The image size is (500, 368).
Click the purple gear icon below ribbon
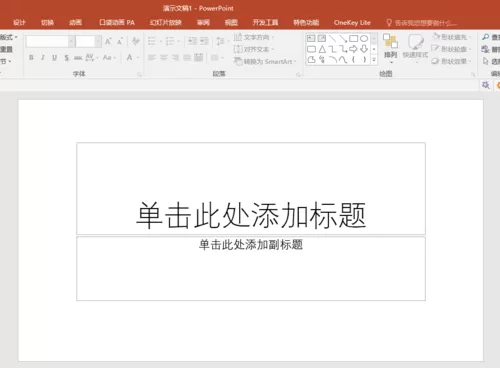point(486,85)
